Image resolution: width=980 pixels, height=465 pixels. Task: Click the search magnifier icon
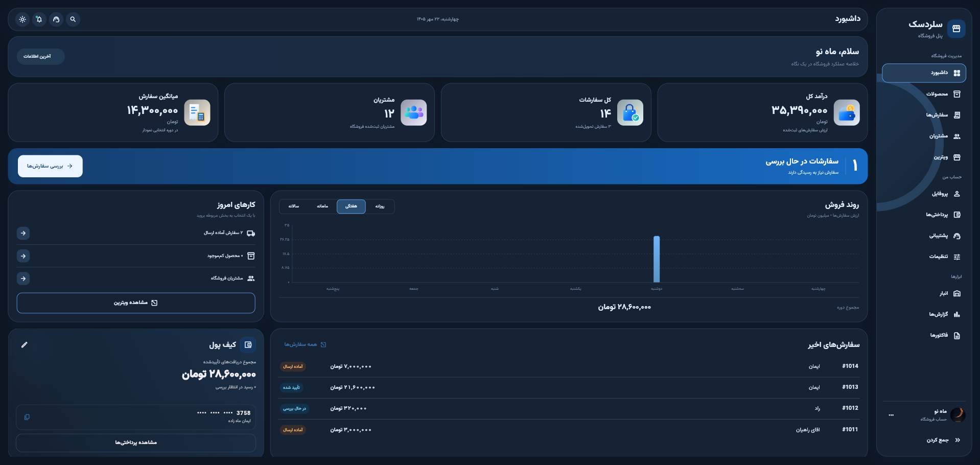click(x=73, y=19)
